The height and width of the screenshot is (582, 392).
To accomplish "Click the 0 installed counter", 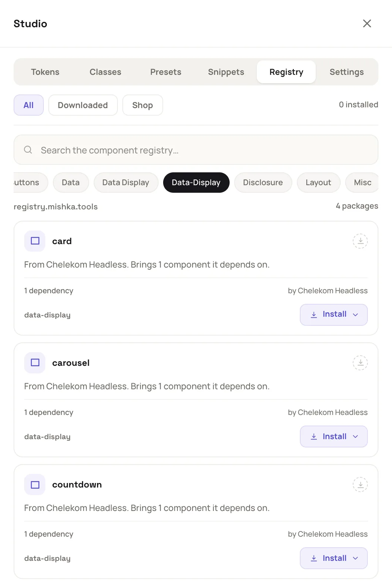I will 358,105.
